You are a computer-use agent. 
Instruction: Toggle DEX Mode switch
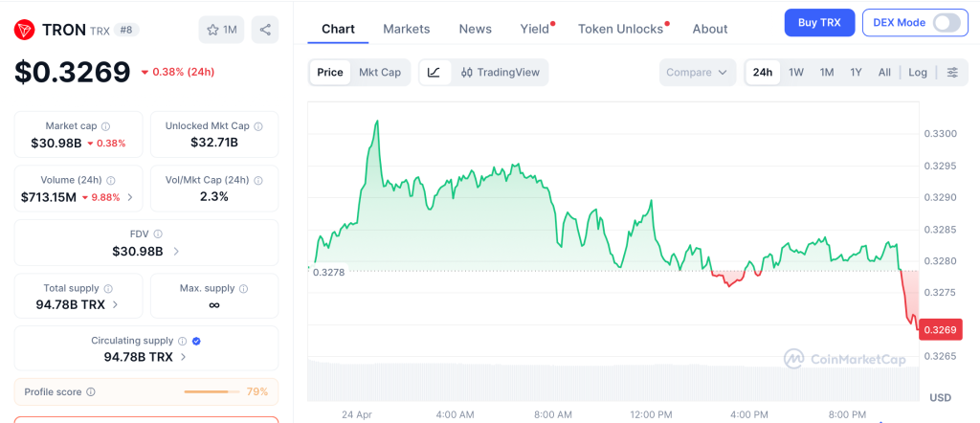[946, 22]
